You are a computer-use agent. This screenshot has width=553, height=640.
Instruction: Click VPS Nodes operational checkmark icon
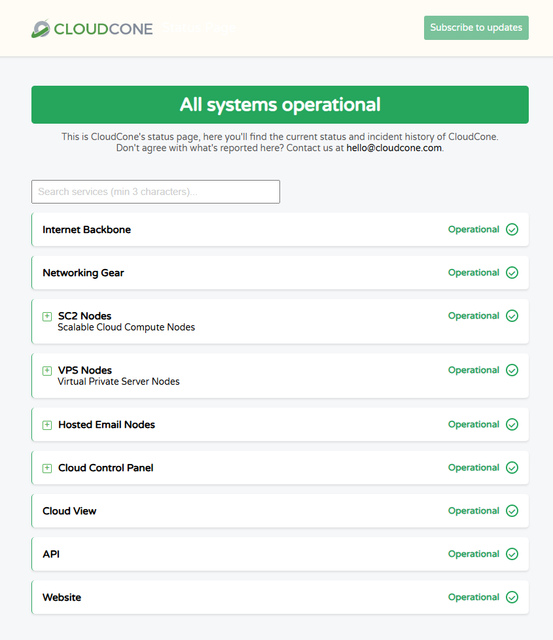click(512, 370)
